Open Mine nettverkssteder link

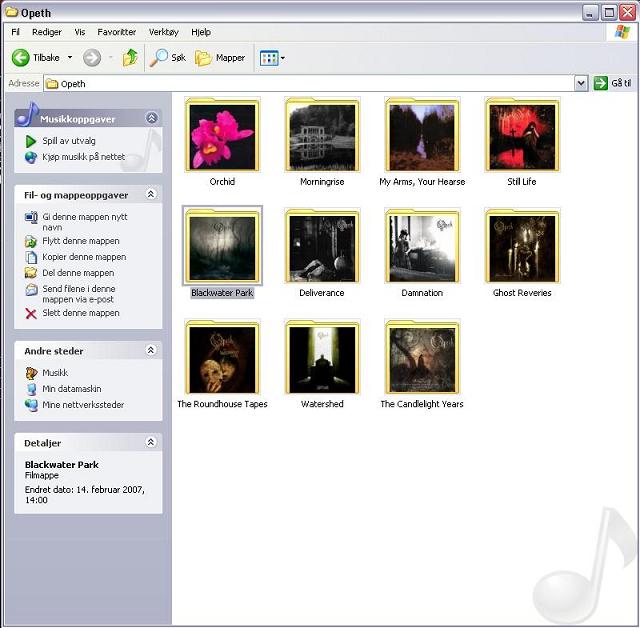pyautogui.click(x=83, y=405)
